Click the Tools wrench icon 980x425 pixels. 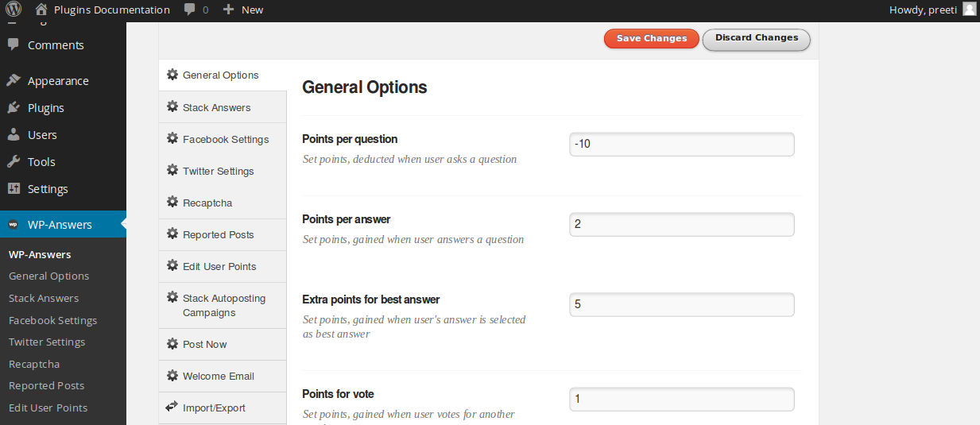tap(14, 162)
